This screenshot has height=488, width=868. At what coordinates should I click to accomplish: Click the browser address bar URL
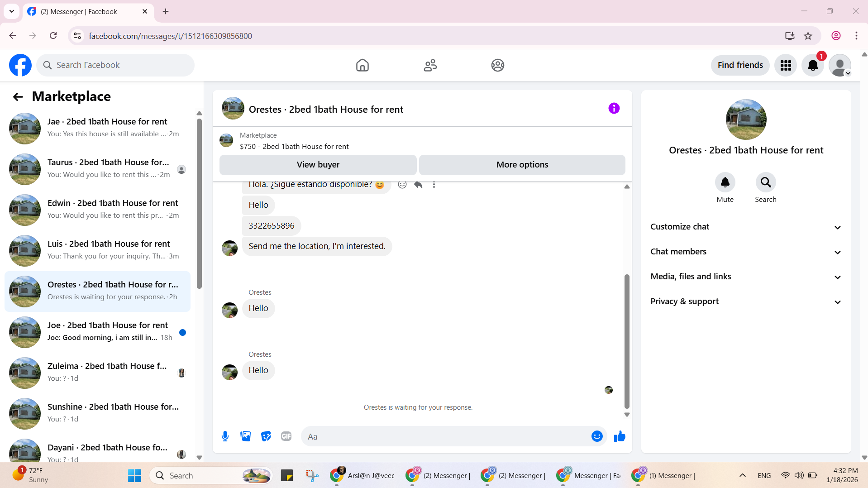click(x=170, y=36)
